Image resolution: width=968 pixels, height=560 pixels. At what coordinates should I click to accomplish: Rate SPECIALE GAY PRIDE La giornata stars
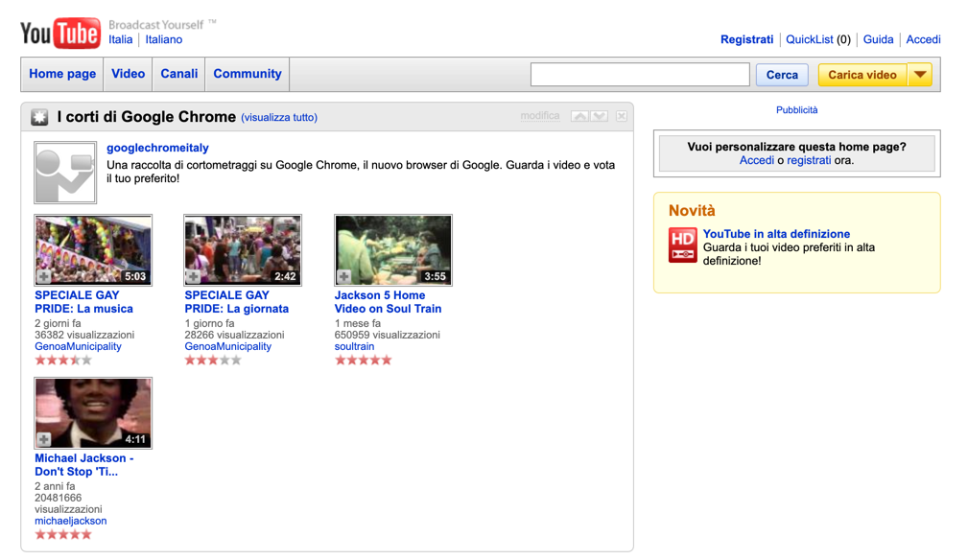click(213, 361)
